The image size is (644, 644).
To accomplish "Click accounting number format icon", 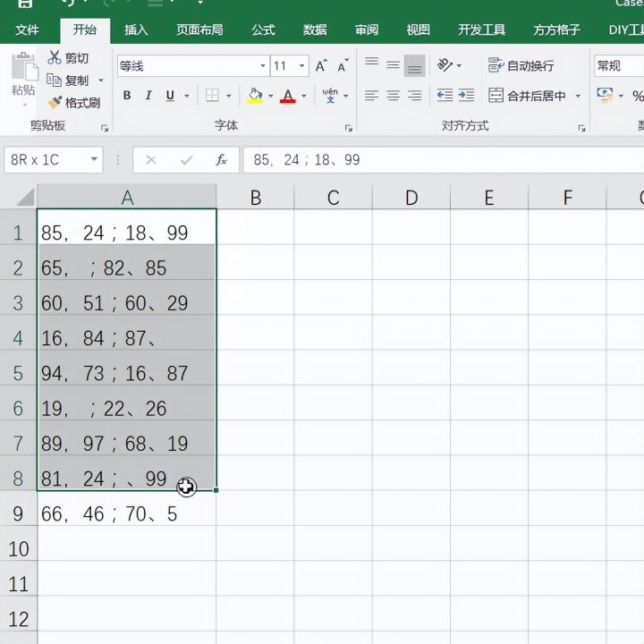I will pos(605,96).
